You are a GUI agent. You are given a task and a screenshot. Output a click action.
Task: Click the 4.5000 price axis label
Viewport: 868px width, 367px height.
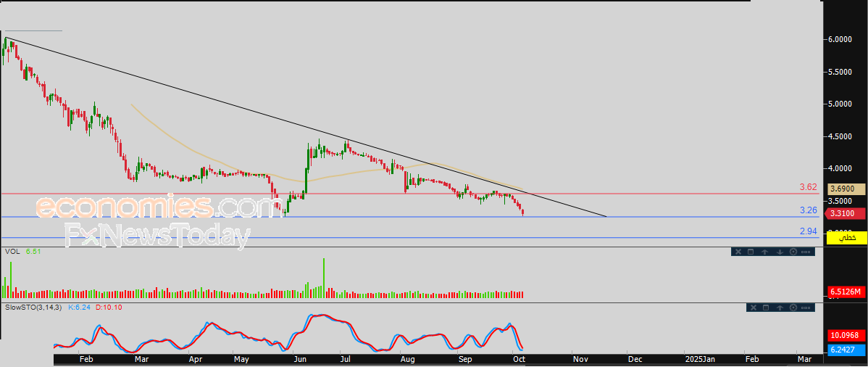tap(840, 136)
